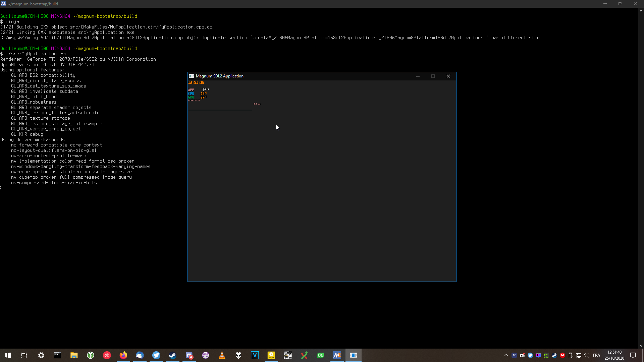Open Windows Settings from the taskbar
The image size is (644, 362).
[41, 355]
